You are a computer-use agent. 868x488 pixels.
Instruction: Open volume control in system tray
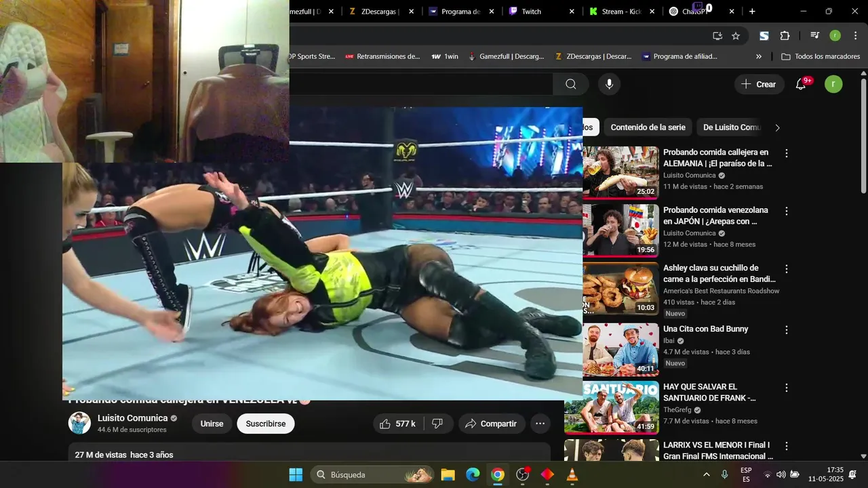tap(781, 474)
